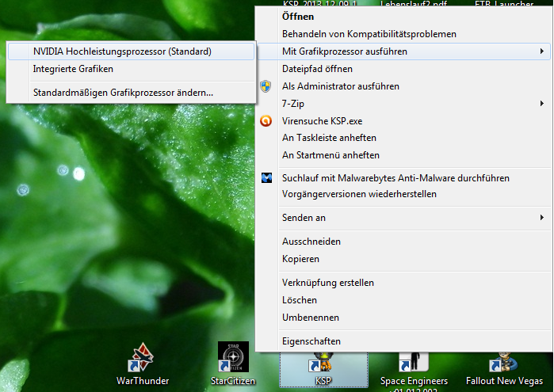
Task: Open Eigenschaften from the context menu
Action: 311,341
